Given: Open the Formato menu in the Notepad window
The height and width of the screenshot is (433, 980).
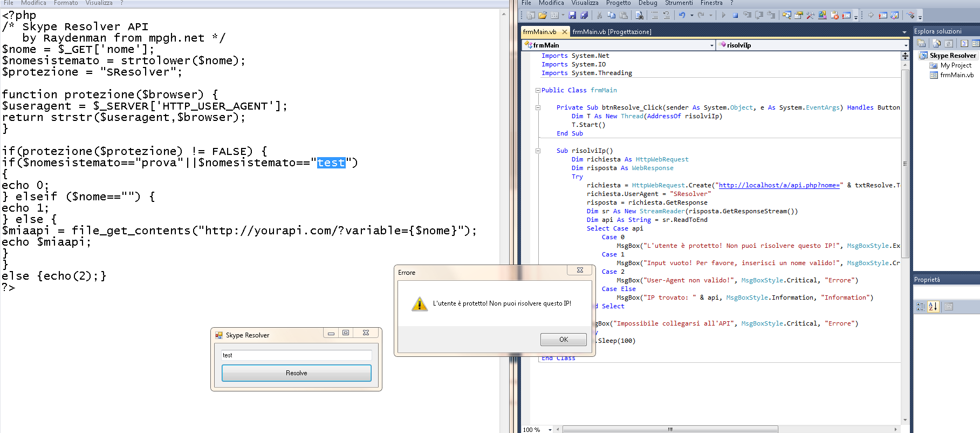Looking at the screenshot, I should point(66,3).
